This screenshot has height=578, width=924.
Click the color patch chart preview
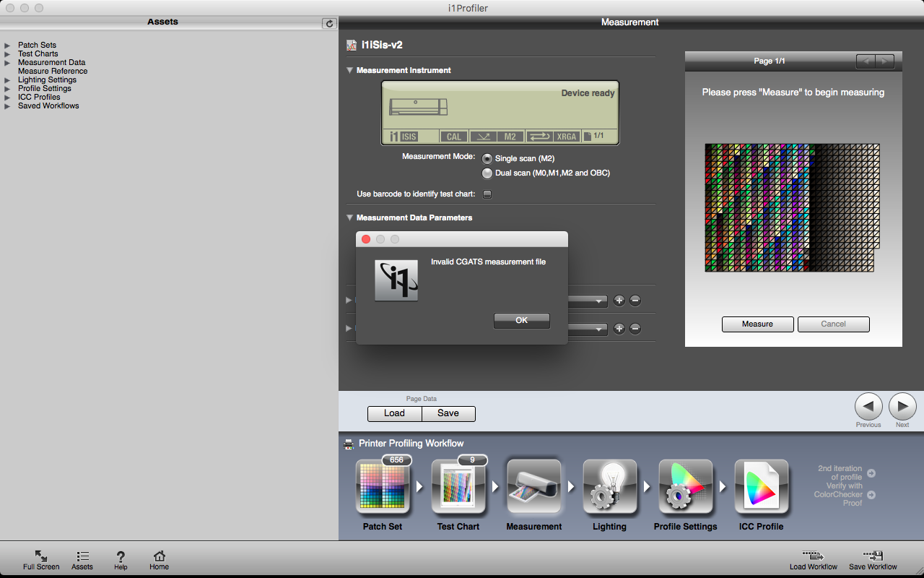coord(793,207)
